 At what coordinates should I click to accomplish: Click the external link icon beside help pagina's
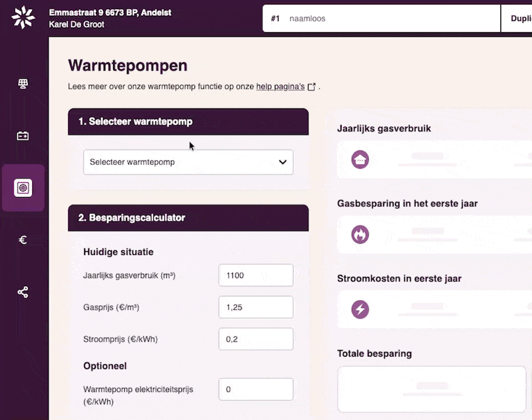pos(311,87)
